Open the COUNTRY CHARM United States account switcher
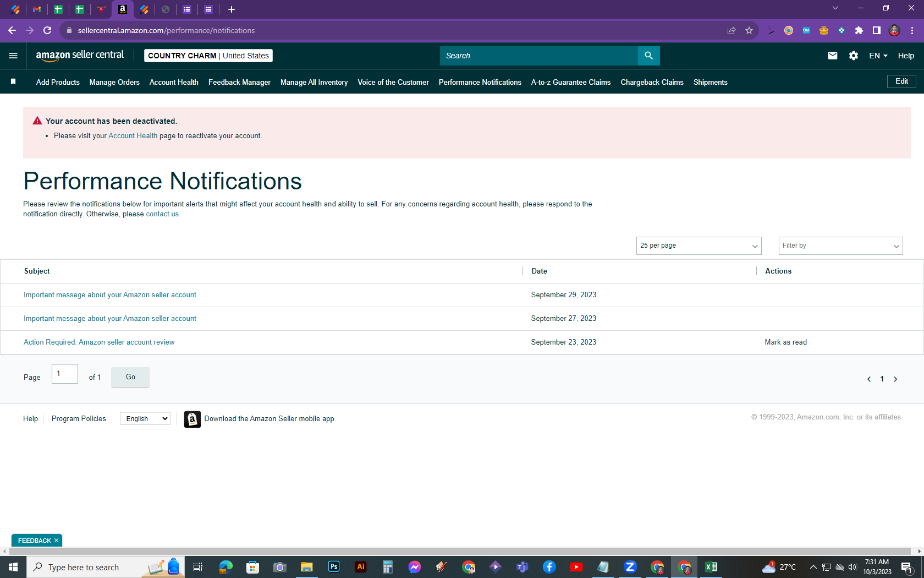This screenshot has width=924, height=578. point(208,56)
